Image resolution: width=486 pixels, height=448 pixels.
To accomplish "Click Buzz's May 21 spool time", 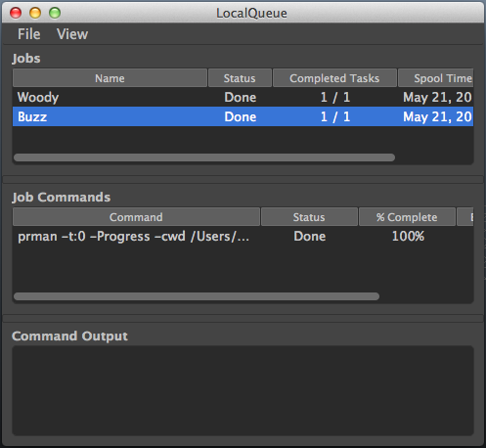I will pyautogui.click(x=437, y=116).
